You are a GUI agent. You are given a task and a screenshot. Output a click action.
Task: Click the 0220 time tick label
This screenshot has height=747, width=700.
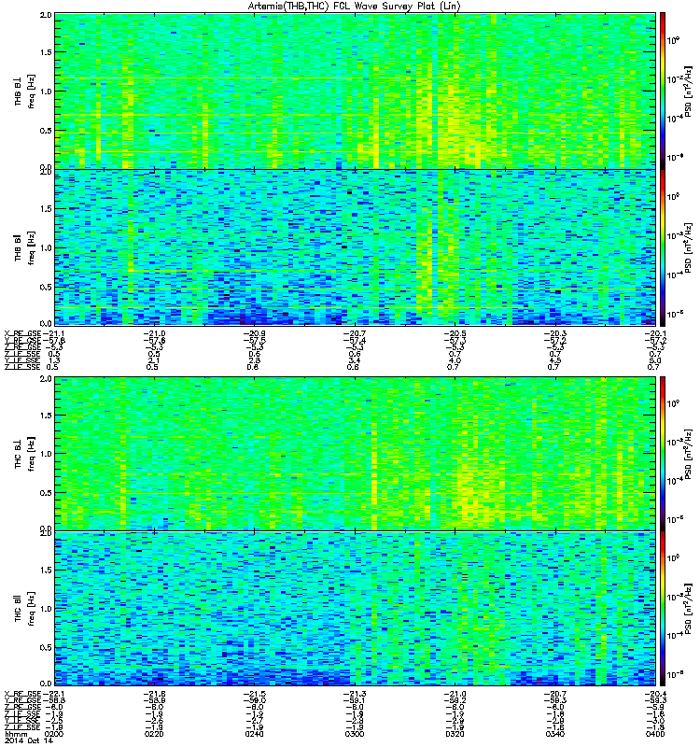[154, 734]
